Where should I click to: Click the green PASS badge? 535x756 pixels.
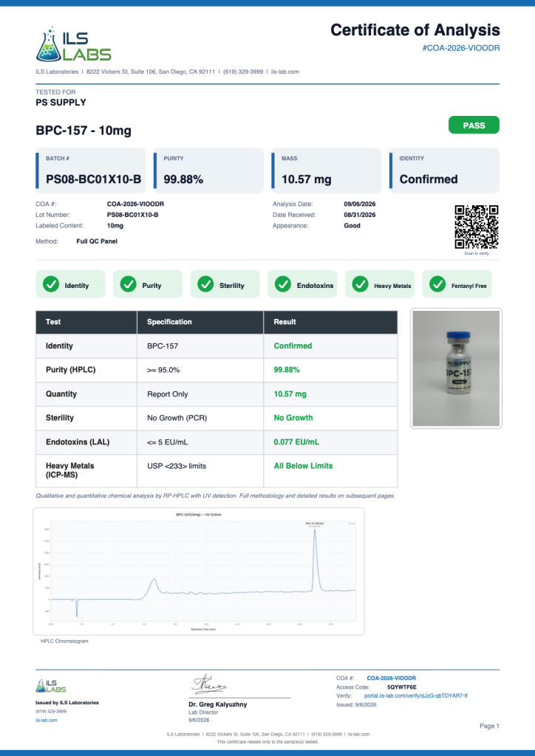[474, 126]
